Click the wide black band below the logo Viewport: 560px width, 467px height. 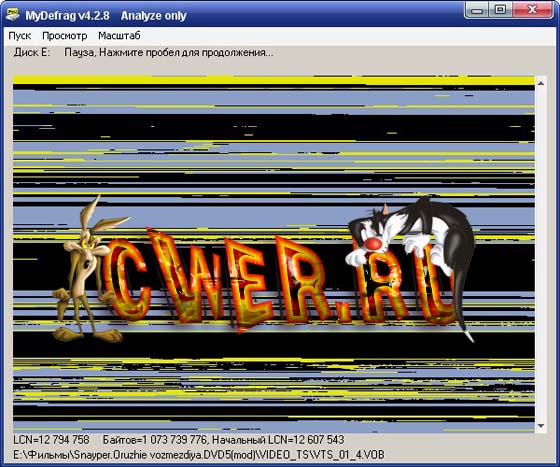tap(274, 345)
